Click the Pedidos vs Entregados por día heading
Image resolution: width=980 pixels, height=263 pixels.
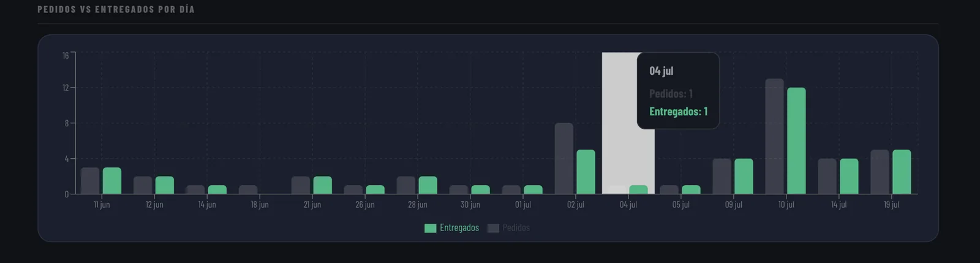(x=116, y=9)
